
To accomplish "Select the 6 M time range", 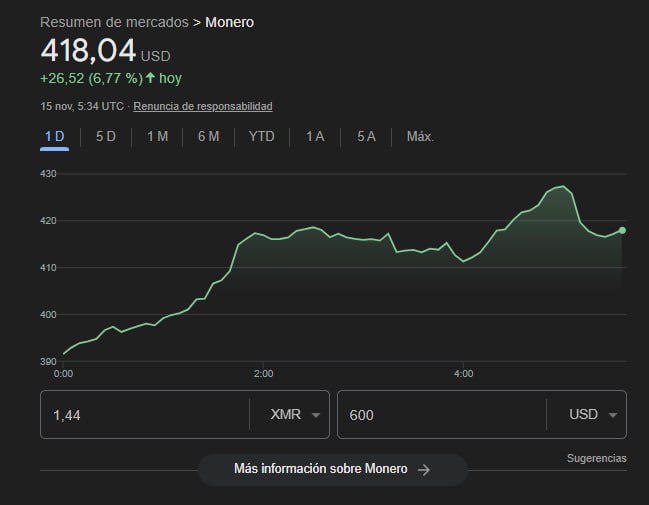I will [x=208, y=137].
